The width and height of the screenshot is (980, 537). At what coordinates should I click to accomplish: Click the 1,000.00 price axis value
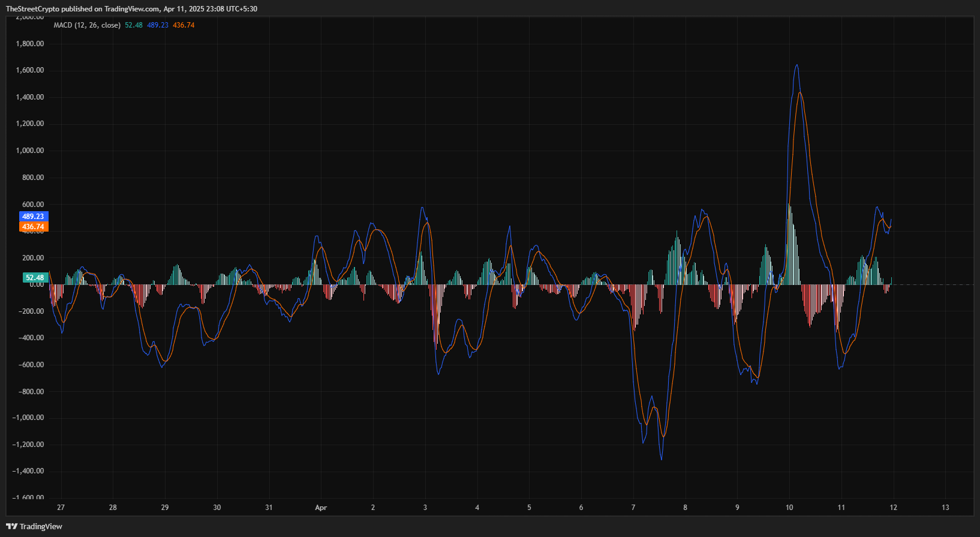coord(30,151)
